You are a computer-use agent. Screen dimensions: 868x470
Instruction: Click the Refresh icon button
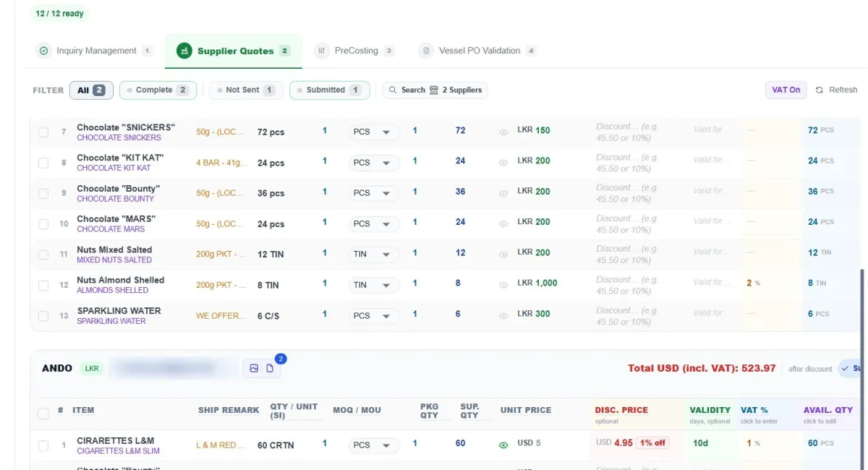pos(820,90)
